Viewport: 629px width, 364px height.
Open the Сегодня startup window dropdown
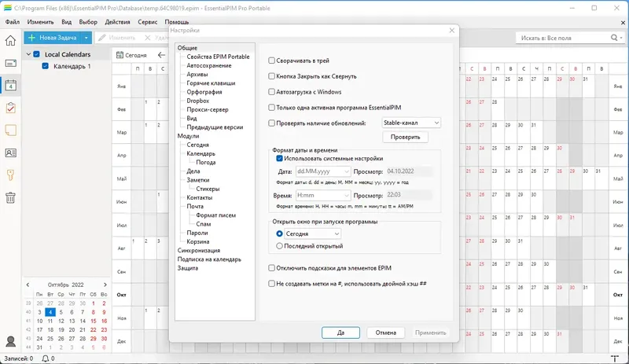[x=312, y=233]
